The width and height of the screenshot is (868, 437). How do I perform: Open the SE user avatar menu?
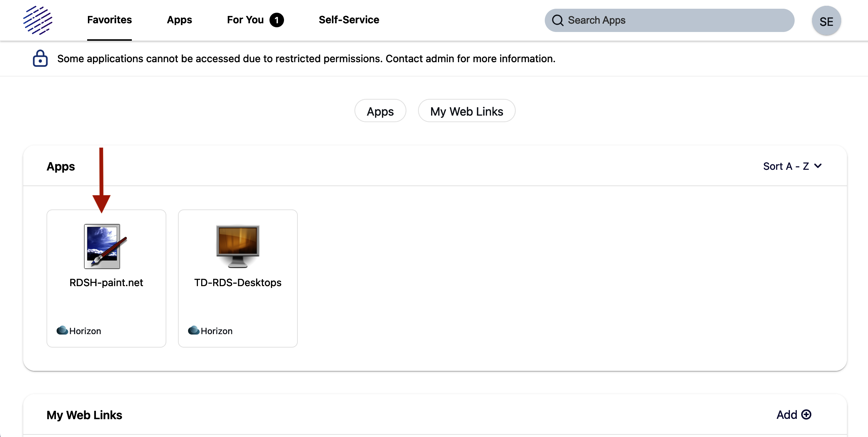[x=826, y=21]
